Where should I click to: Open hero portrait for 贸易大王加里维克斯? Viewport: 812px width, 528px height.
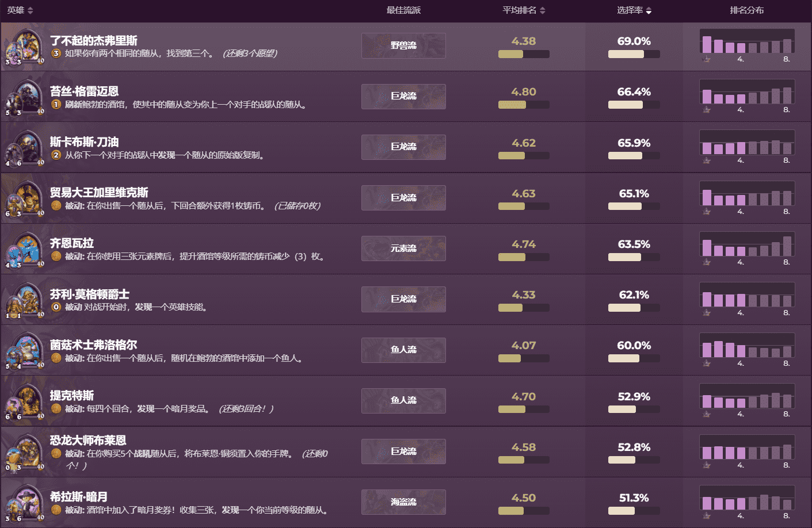25,198
